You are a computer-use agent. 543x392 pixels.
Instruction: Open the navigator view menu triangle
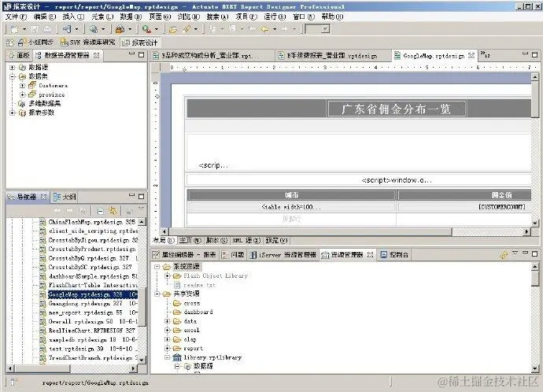coord(141,209)
